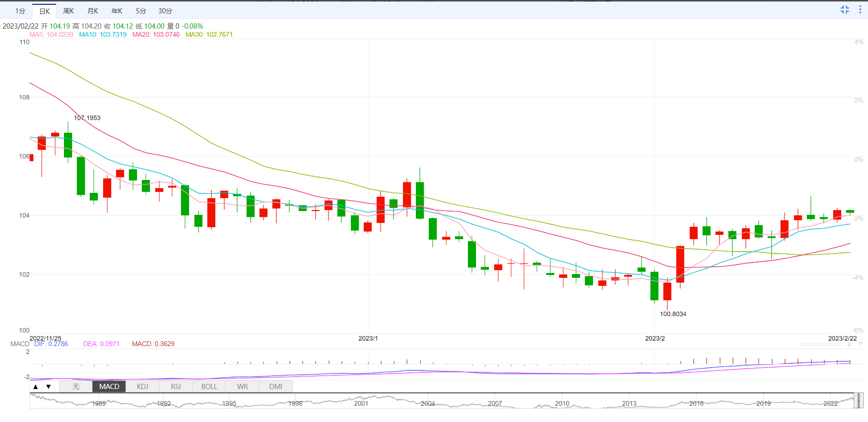Enable the RSI indicator
This screenshot has height=422, width=868.
pos(176,387)
